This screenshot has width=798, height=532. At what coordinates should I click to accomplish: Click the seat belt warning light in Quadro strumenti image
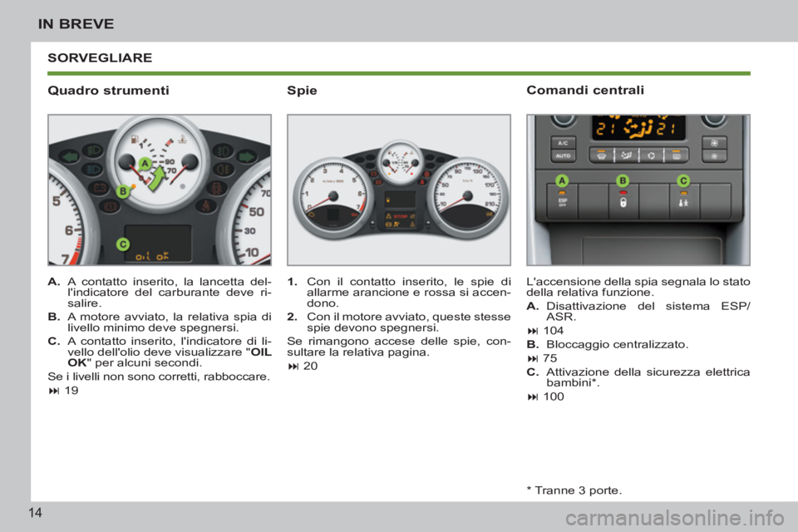point(207,206)
